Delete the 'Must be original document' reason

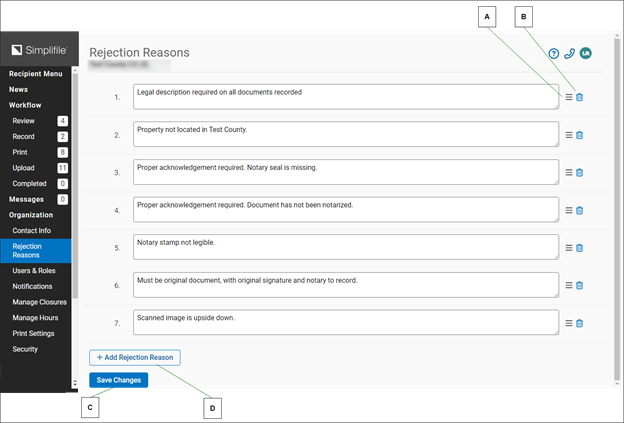[579, 285]
